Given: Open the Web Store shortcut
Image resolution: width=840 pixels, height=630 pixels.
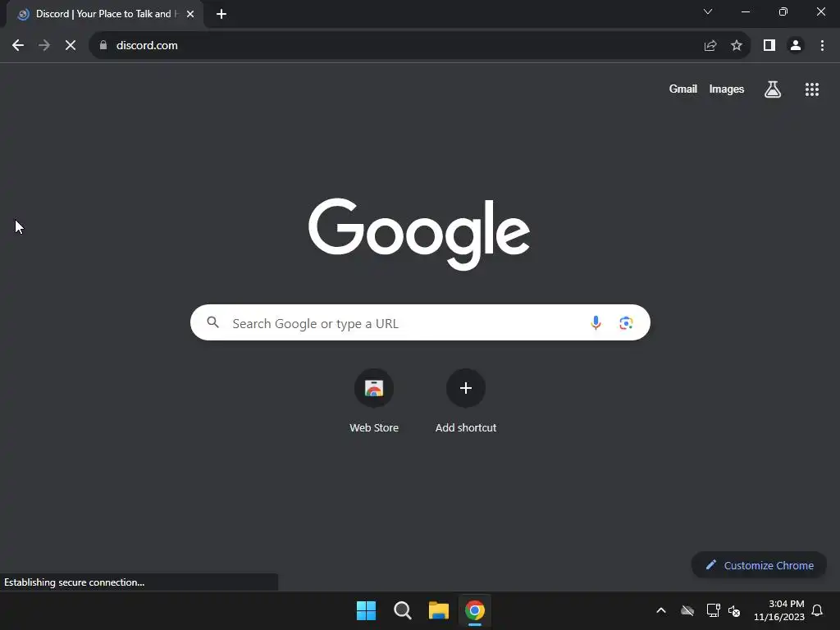Looking at the screenshot, I should tap(374, 400).
